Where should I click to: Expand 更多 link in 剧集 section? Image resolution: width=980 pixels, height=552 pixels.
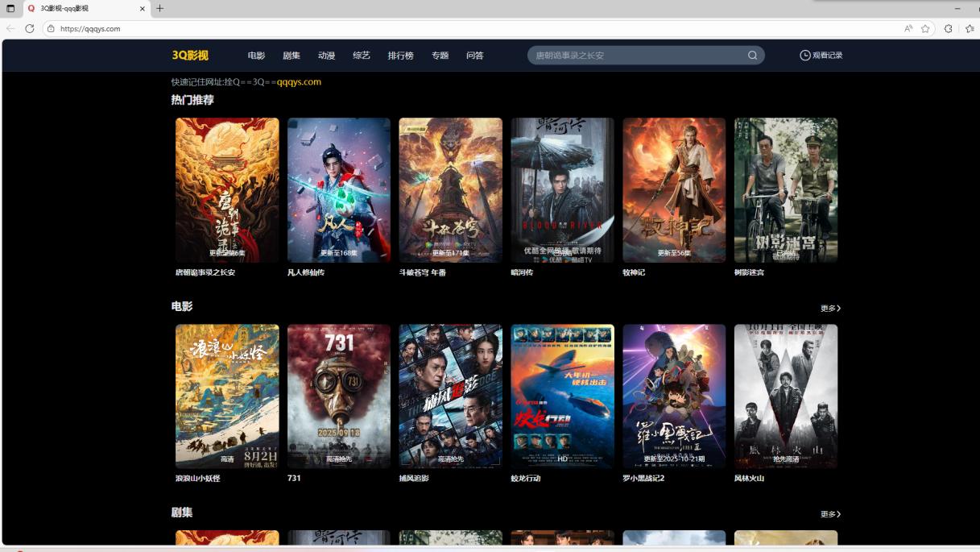(830, 514)
